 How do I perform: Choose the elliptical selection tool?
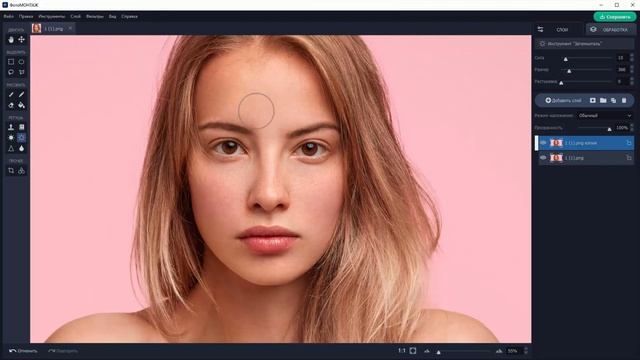point(22,62)
